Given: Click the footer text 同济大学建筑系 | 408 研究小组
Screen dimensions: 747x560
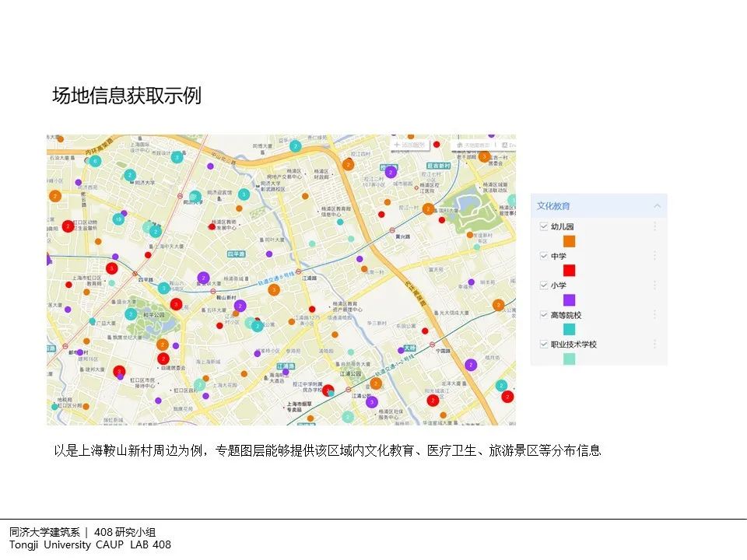Looking at the screenshot, I should pyautogui.click(x=82, y=532).
